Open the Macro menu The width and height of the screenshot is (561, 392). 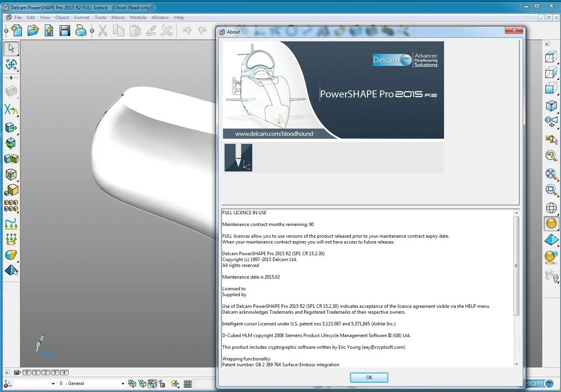(118, 18)
